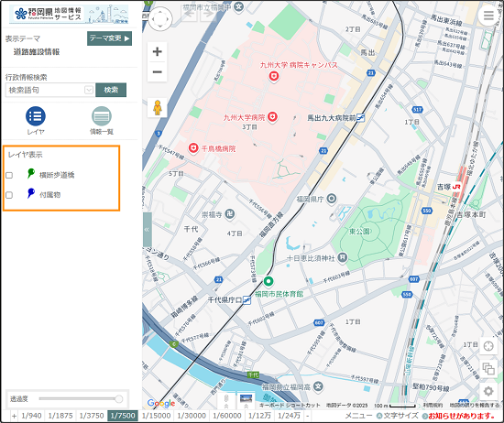Click 地図の誤りを報告する link

475,406
